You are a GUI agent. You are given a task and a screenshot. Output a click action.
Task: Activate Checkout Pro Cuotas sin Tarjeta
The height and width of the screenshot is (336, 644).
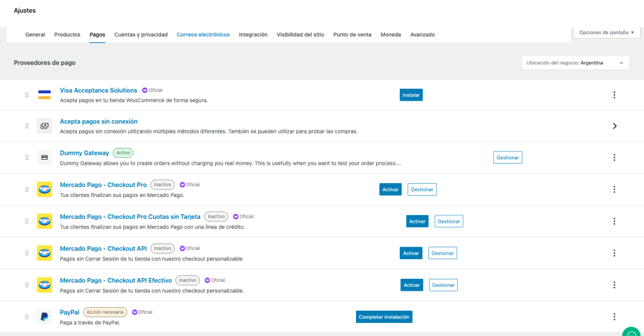(417, 221)
